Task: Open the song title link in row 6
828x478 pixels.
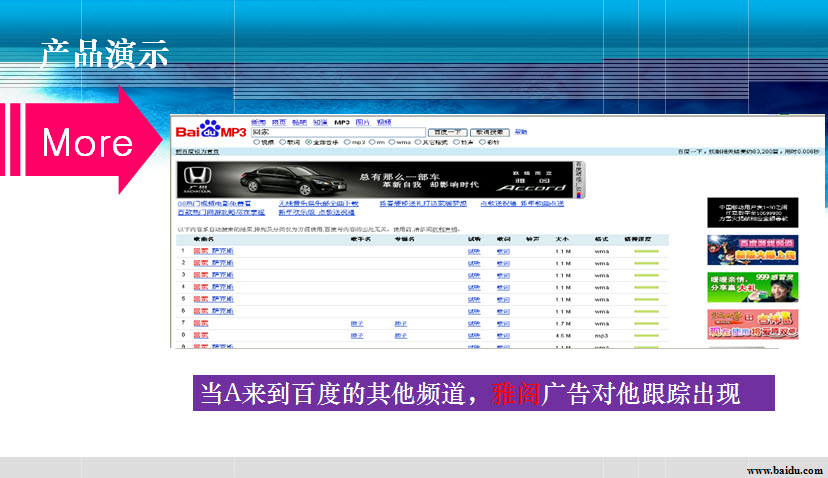Action: click(x=213, y=311)
